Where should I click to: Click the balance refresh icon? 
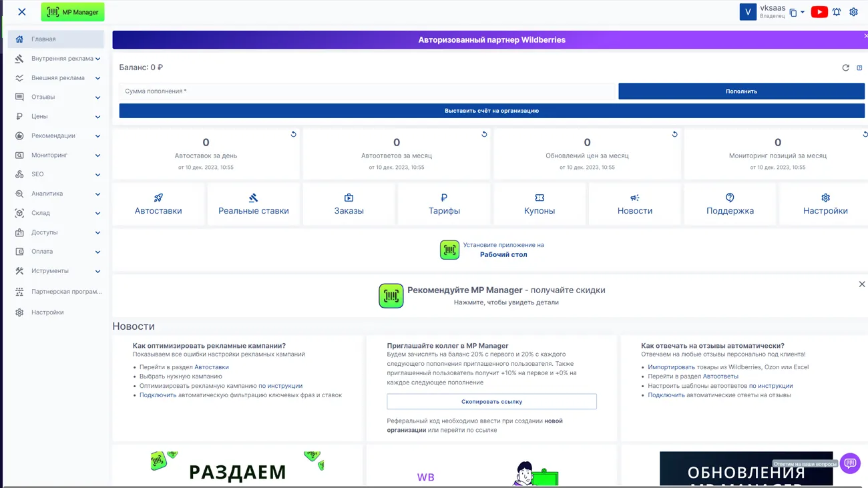(845, 67)
